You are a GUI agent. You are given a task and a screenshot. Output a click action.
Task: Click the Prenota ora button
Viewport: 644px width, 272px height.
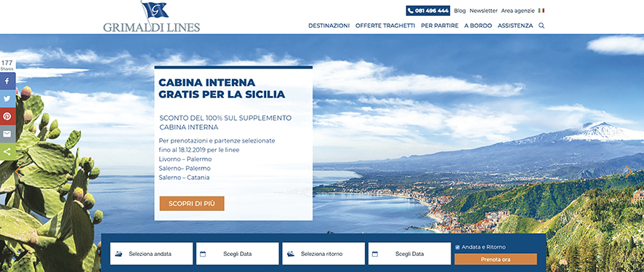(495, 259)
